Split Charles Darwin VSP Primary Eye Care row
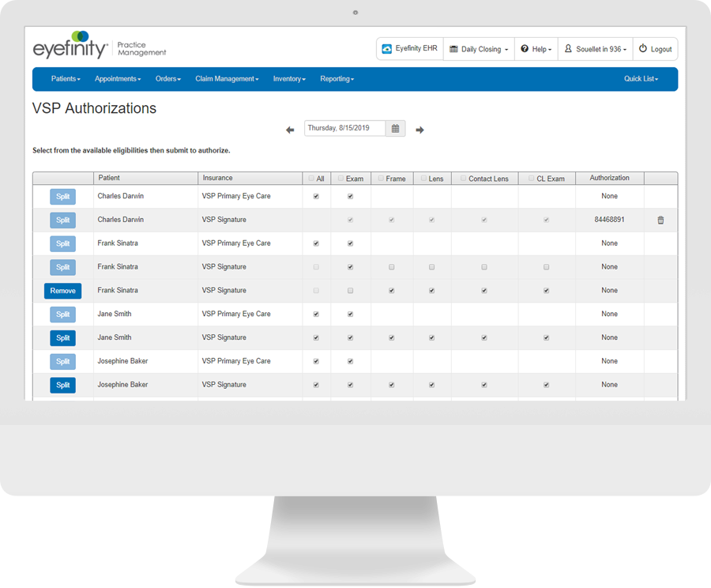The height and width of the screenshot is (588, 711). [x=62, y=197]
